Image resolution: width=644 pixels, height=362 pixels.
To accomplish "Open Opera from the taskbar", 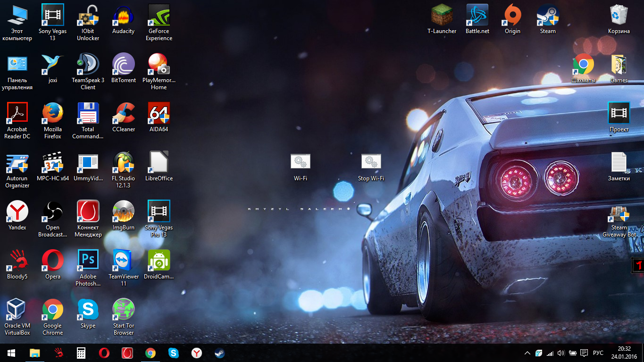I will (x=104, y=353).
